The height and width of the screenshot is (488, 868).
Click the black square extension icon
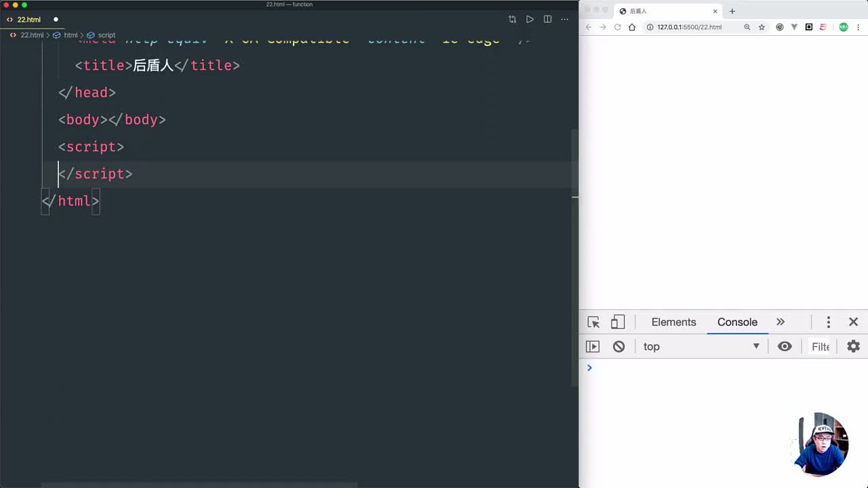808,27
